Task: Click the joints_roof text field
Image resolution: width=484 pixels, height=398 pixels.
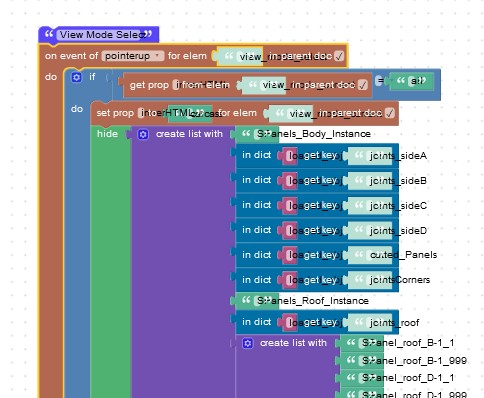Action: pos(394,323)
